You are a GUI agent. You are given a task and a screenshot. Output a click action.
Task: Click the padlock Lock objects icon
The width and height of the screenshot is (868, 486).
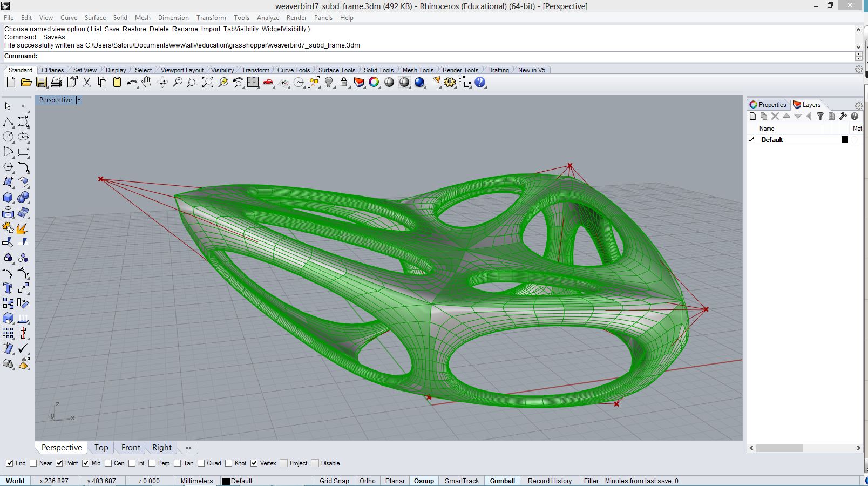(344, 83)
